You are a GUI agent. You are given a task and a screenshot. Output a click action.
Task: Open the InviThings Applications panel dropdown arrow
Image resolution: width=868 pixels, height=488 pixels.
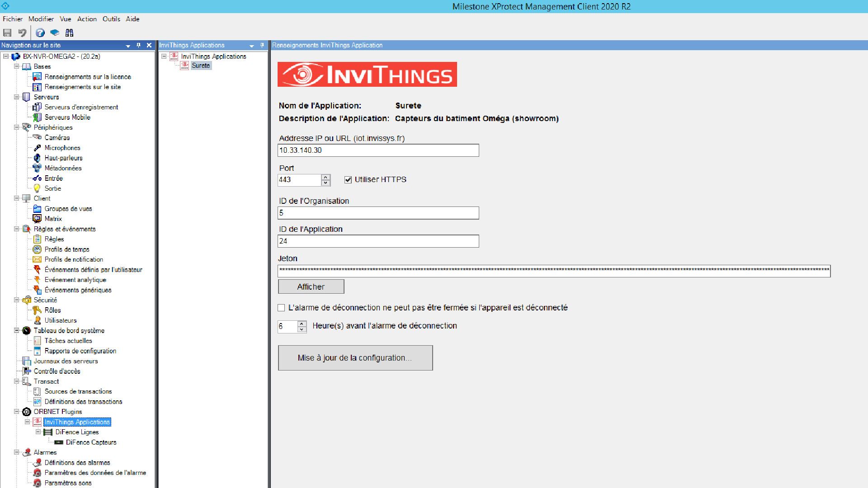click(252, 46)
